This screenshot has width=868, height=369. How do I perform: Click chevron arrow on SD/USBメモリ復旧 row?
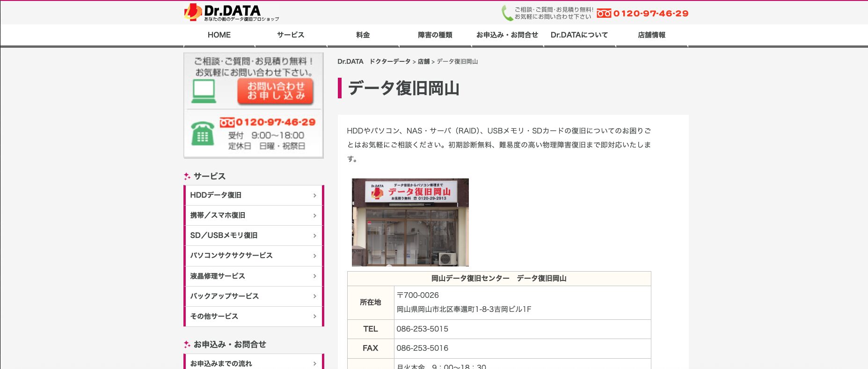[x=315, y=236]
